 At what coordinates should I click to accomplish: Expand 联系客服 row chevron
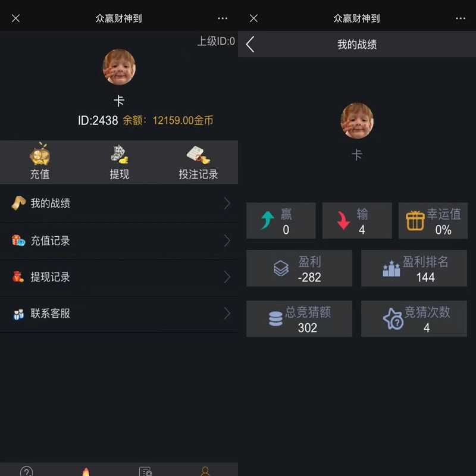227,314
